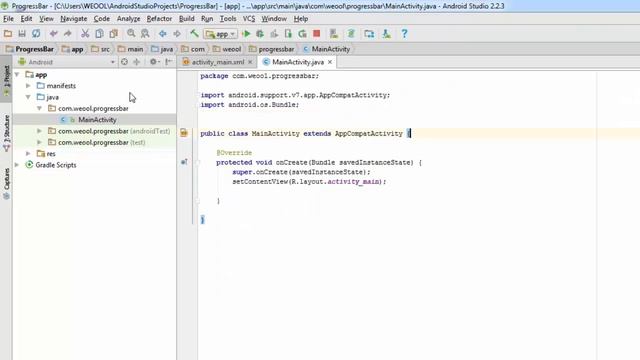Open the app run configuration dropdown
This screenshot has width=640, height=360.
221,34
